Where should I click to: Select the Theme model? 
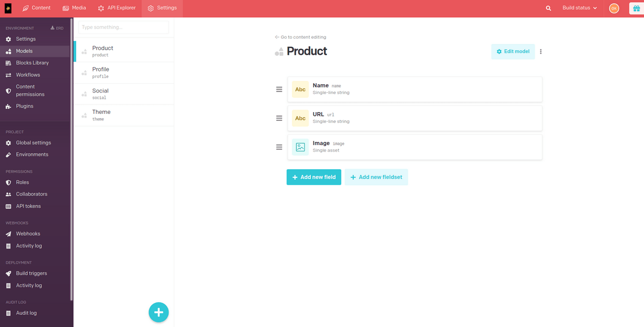[x=123, y=115]
